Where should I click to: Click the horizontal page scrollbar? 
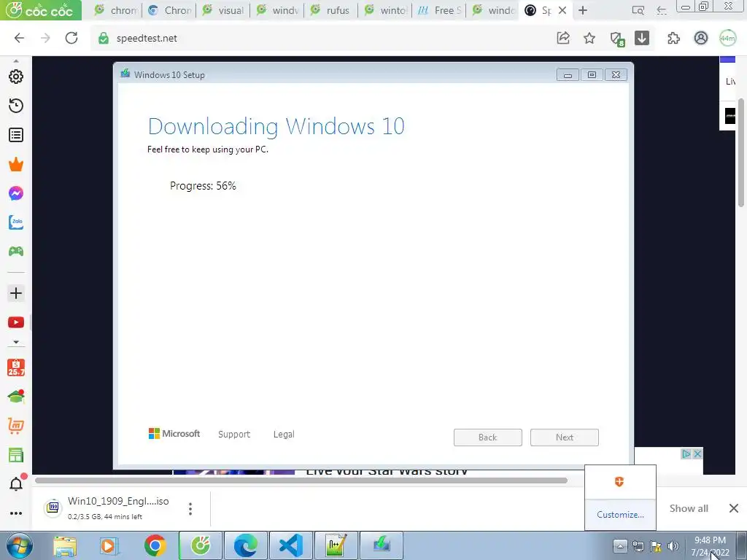pos(301,481)
